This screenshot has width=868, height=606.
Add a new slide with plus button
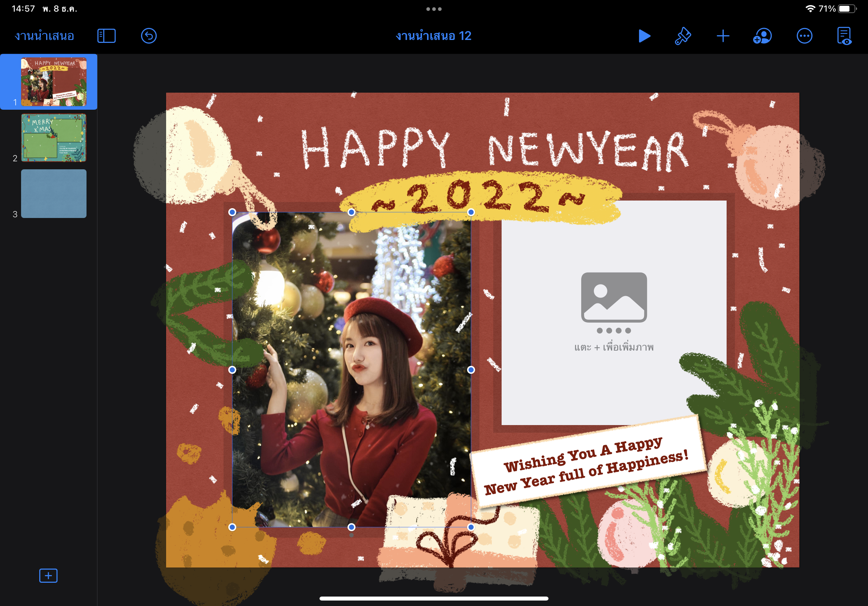(48, 575)
